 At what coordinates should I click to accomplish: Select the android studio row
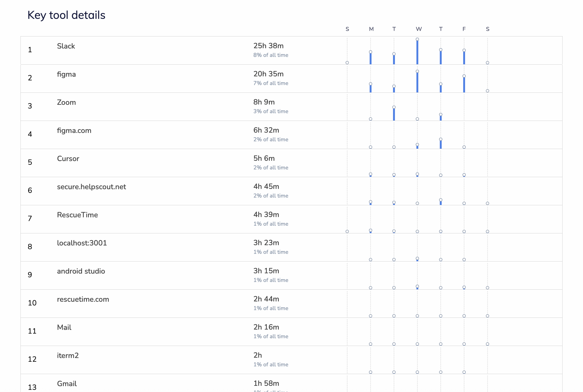click(291, 275)
